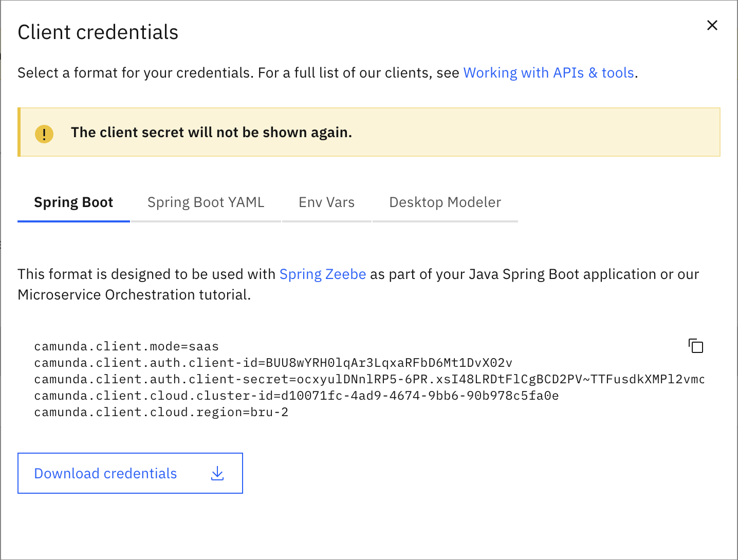Image resolution: width=738 pixels, height=560 pixels.
Task: Switch to the Spring Boot YAML tab
Action: coord(206,202)
